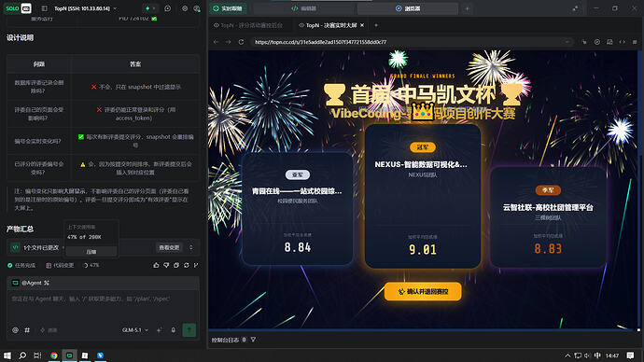Click the icon right of the gear
The height and width of the screenshot is (362, 644).
coord(197,8)
